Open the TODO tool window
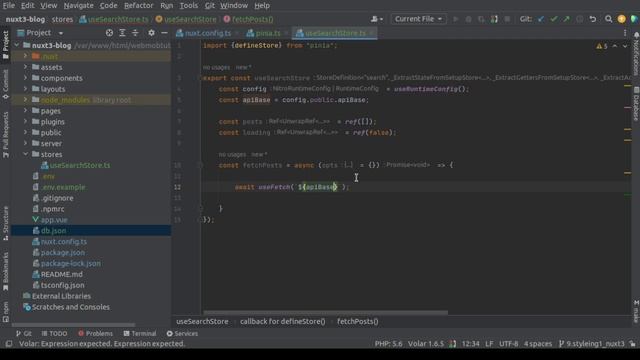 tap(54, 333)
